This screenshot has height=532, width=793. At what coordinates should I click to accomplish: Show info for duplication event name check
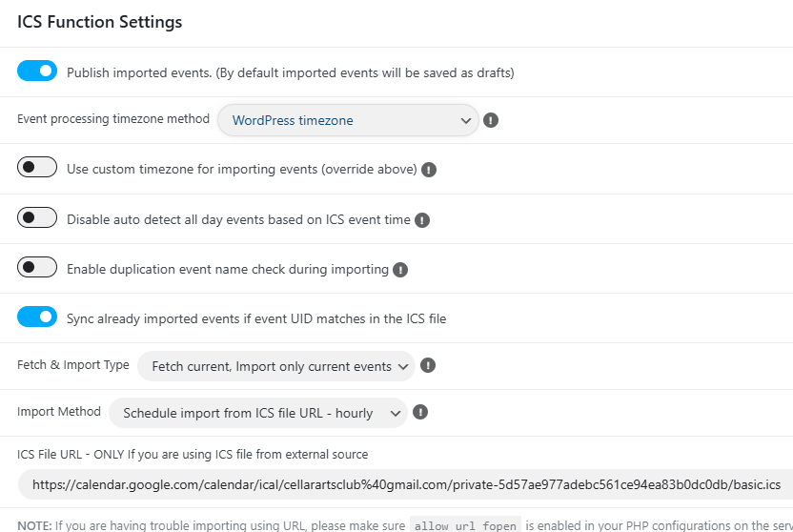point(400,270)
